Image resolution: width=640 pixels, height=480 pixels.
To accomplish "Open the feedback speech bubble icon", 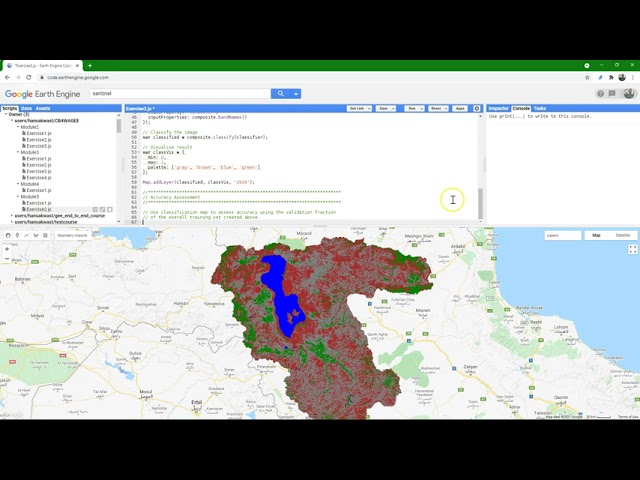I will click(x=612, y=93).
